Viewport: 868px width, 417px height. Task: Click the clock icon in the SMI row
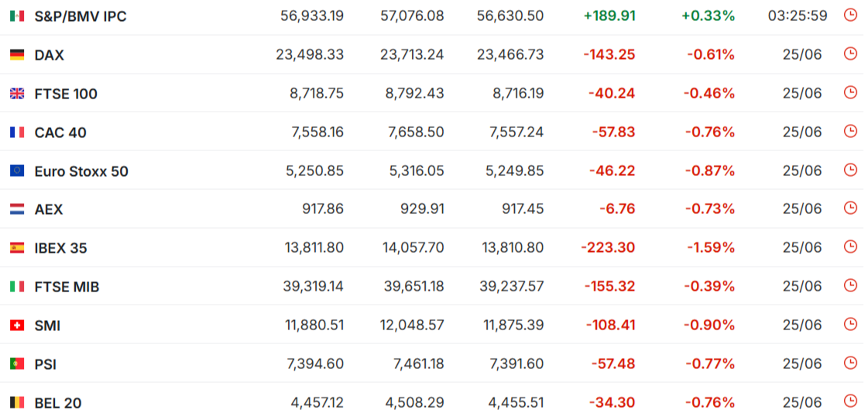pos(849,324)
